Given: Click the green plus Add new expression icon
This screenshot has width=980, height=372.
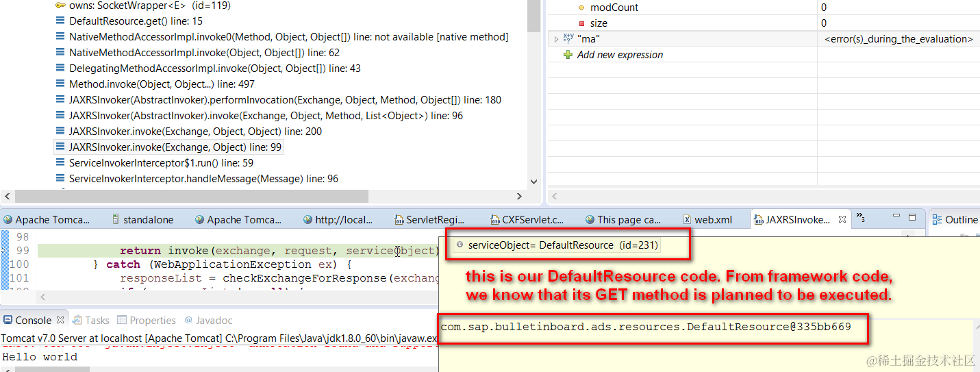Looking at the screenshot, I should [x=568, y=55].
